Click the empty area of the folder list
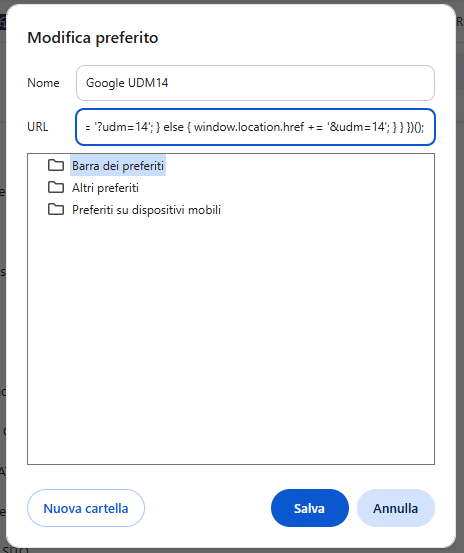This screenshot has height=553, width=464. click(x=231, y=339)
